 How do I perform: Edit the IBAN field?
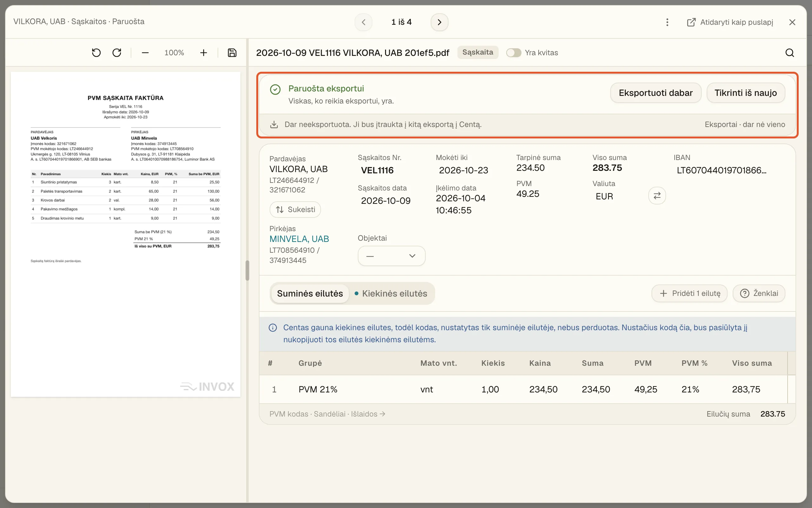click(721, 170)
